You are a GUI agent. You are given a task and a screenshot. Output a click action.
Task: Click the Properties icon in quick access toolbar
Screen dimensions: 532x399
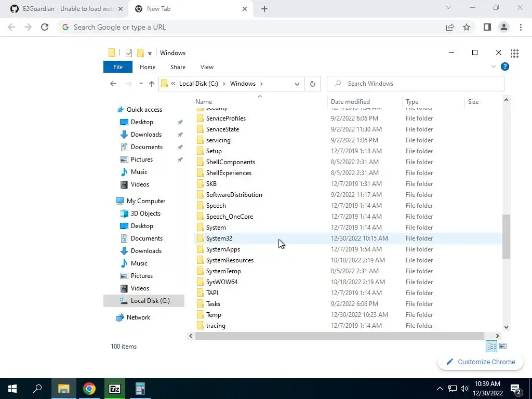pyautogui.click(x=129, y=53)
